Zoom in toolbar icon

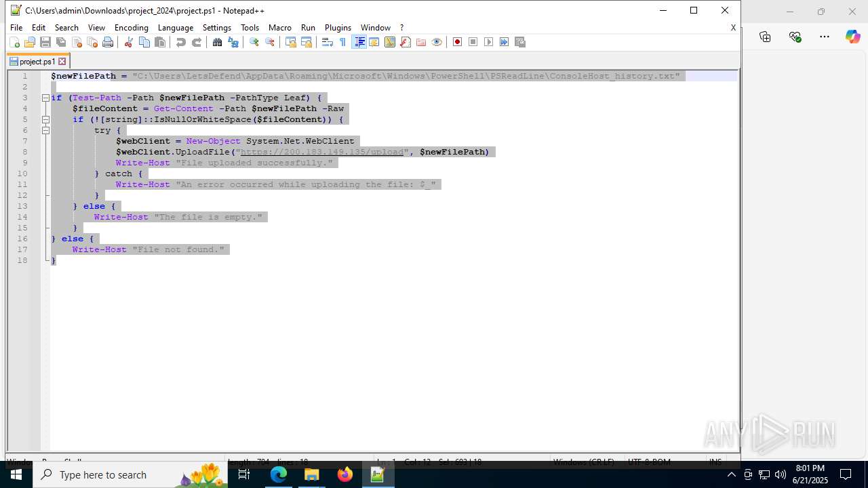click(254, 42)
